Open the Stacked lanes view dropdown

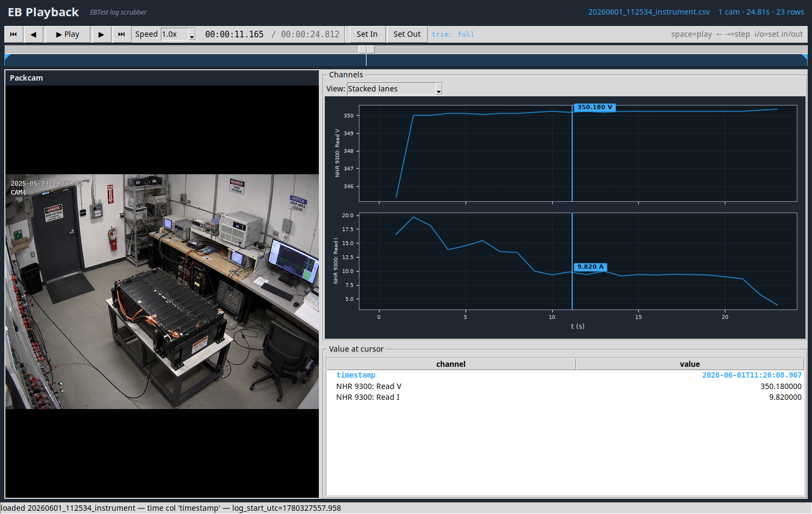tap(395, 89)
